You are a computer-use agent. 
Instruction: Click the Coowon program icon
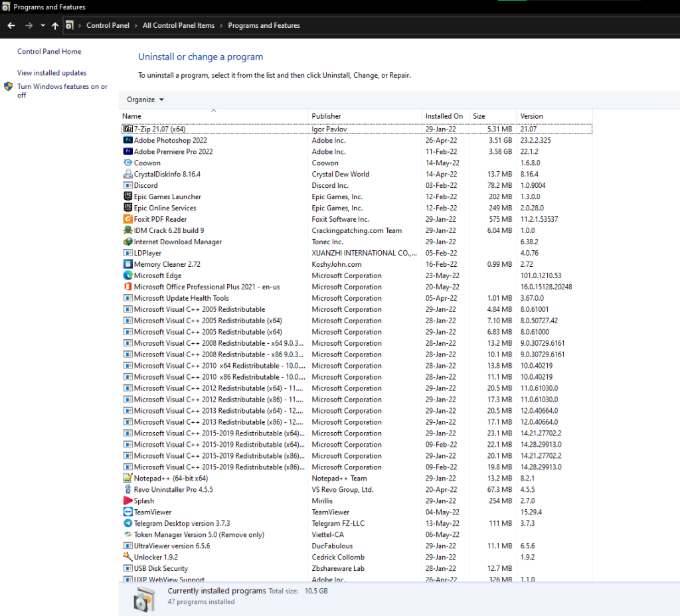pos(127,163)
